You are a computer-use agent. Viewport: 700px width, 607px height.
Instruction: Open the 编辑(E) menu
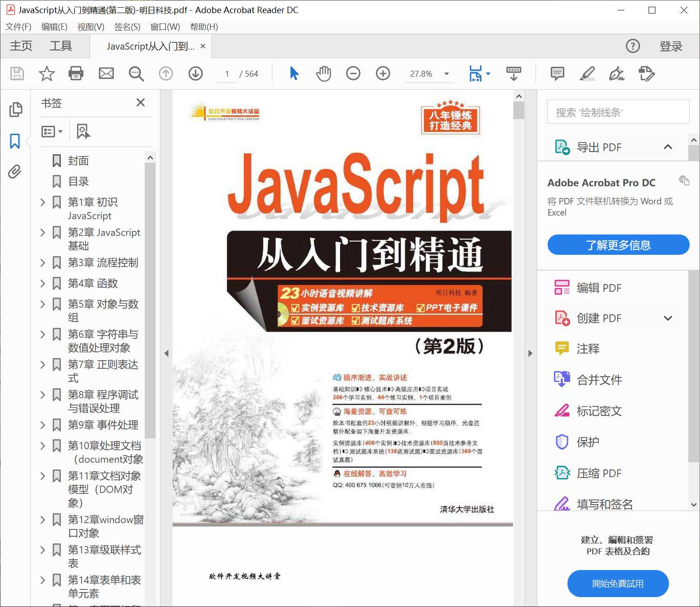point(55,27)
